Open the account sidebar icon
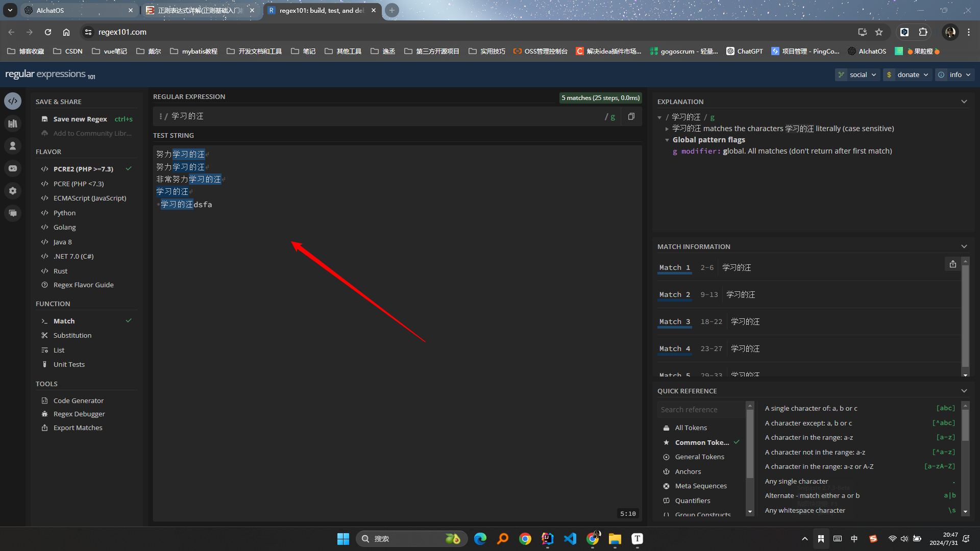 (13, 146)
